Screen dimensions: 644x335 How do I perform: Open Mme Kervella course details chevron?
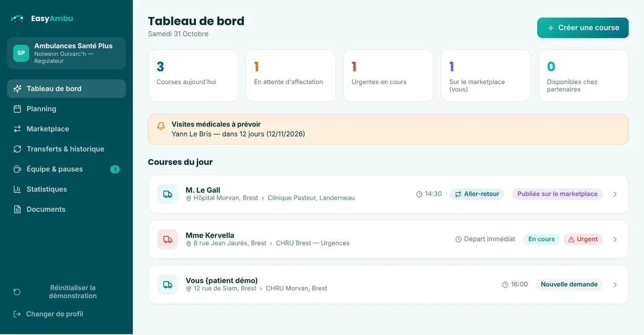615,239
